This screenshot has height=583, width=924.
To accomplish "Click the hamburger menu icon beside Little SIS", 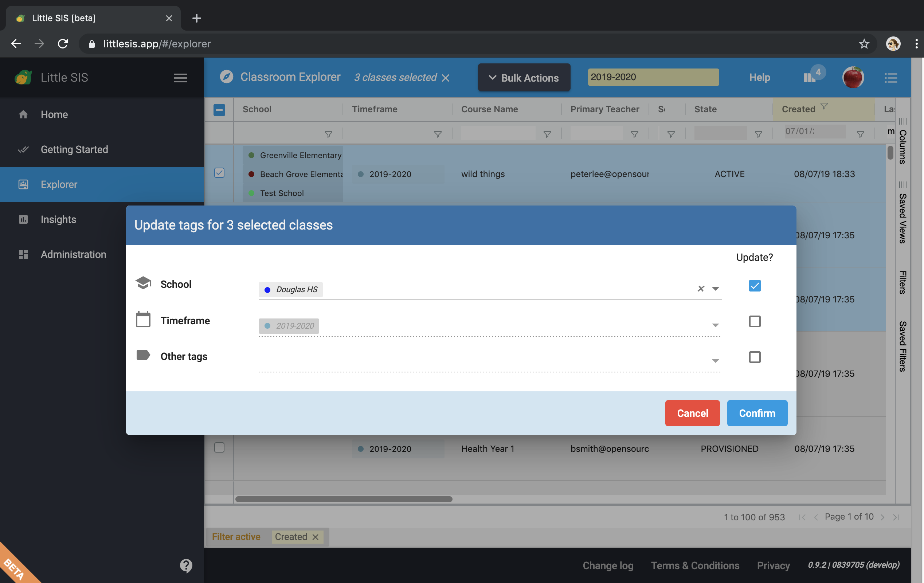I will click(x=180, y=78).
